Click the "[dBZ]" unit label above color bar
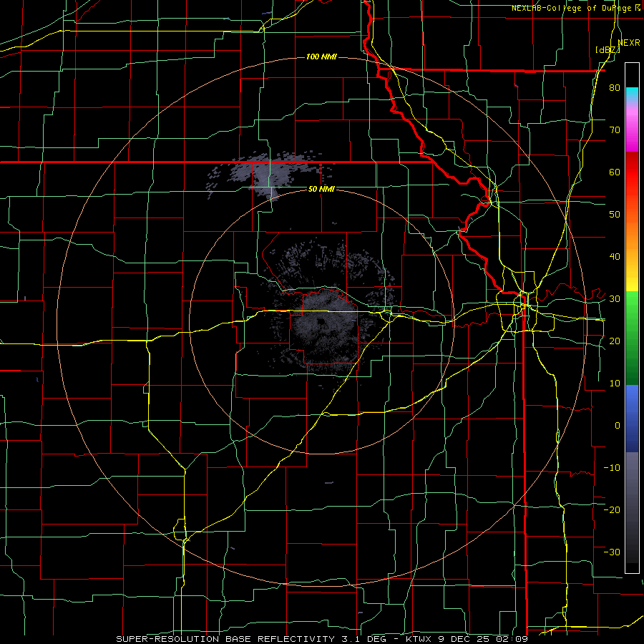 [x=608, y=50]
